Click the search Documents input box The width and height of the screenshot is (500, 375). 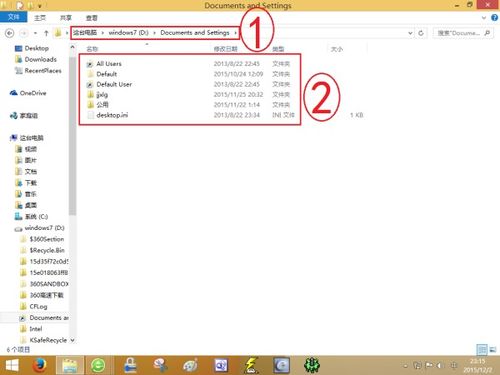click(459, 33)
